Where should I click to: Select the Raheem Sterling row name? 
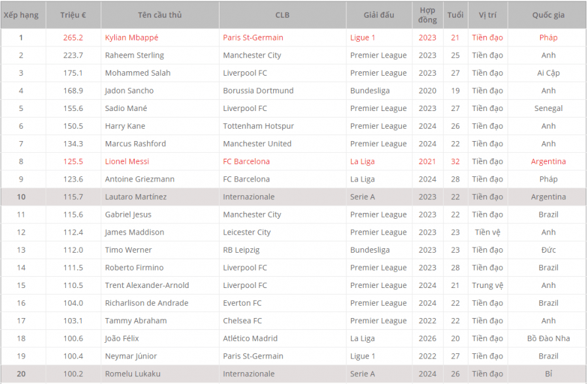tap(135, 56)
